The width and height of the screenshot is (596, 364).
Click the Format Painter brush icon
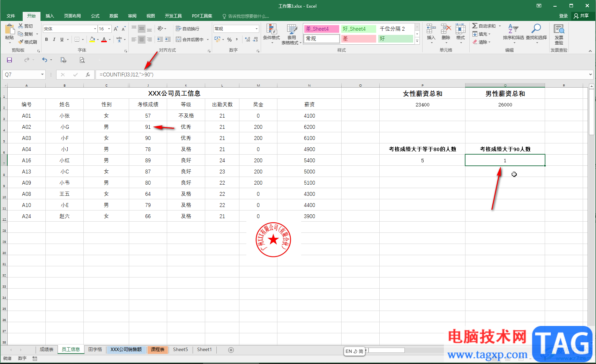click(x=21, y=42)
